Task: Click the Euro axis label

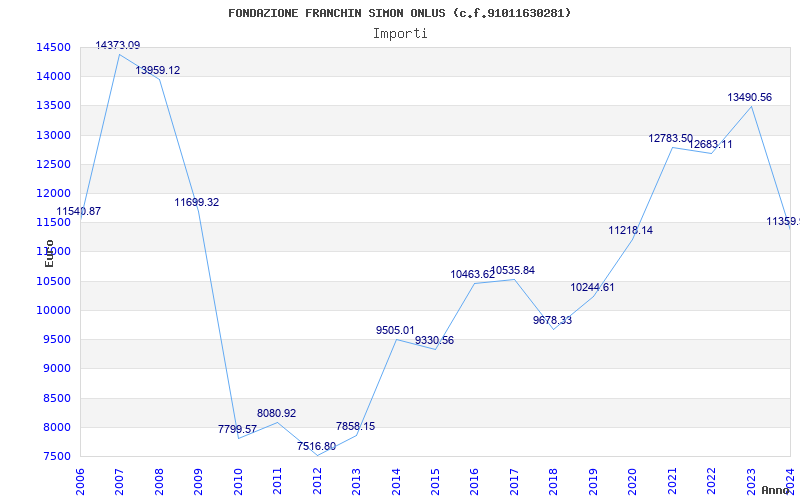Action: (x=49, y=253)
